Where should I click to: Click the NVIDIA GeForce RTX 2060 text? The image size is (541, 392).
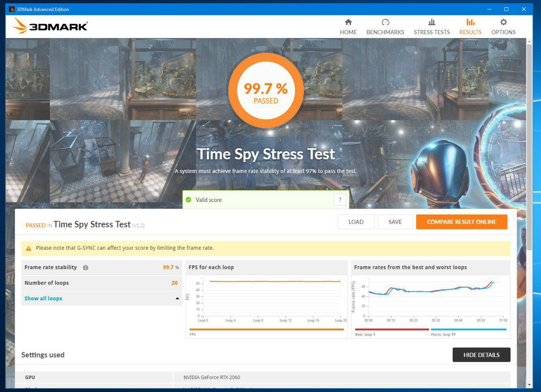pos(212,377)
